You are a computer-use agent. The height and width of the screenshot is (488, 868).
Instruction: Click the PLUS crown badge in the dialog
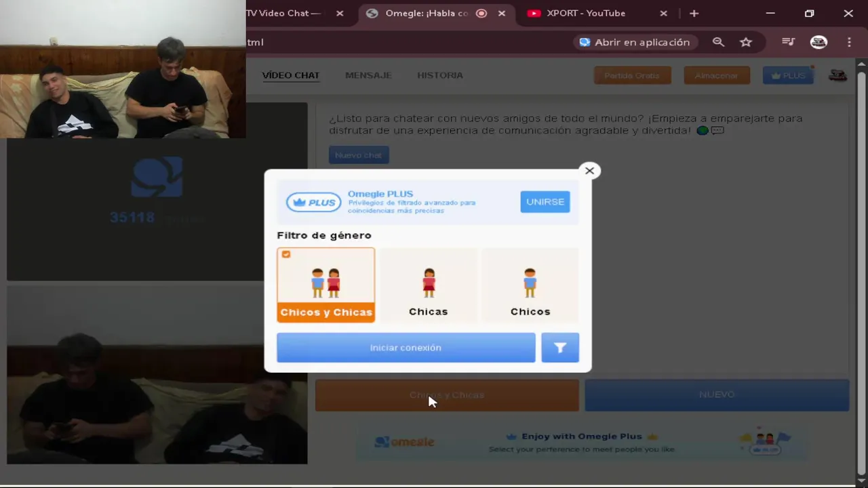[x=313, y=202]
